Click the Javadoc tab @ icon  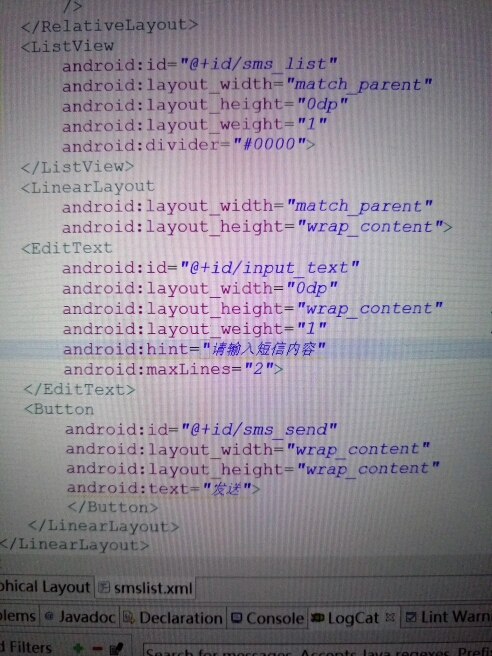[x=49, y=616]
